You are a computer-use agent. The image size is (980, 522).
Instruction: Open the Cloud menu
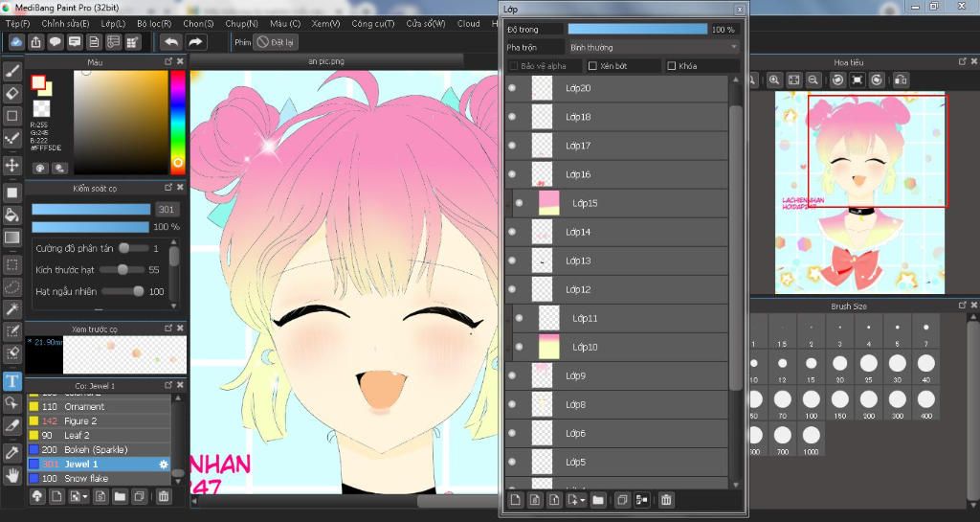pos(469,24)
